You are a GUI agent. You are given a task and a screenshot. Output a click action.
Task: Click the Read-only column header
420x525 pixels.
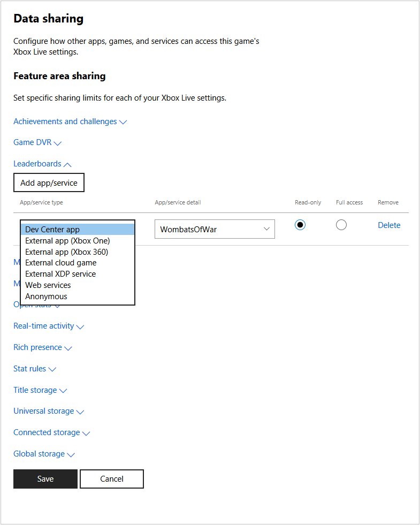tap(308, 203)
